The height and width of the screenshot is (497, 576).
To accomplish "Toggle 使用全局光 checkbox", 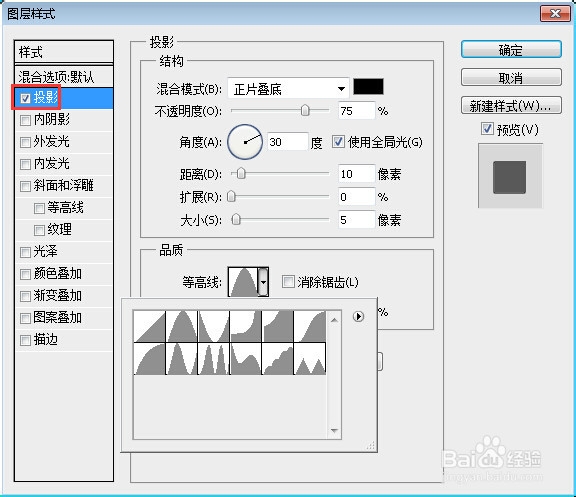I will (x=338, y=142).
